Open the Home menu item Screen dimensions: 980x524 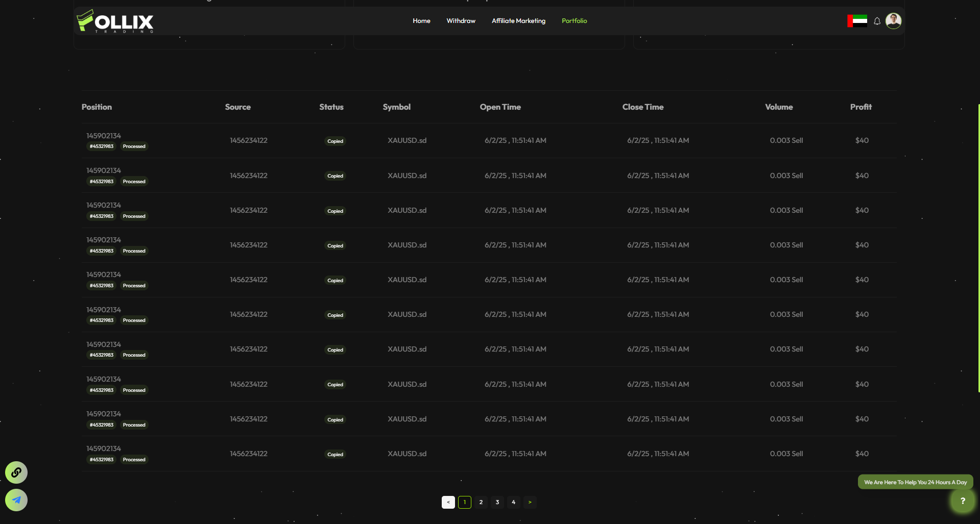pyautogui.click(x=421, y=21)
